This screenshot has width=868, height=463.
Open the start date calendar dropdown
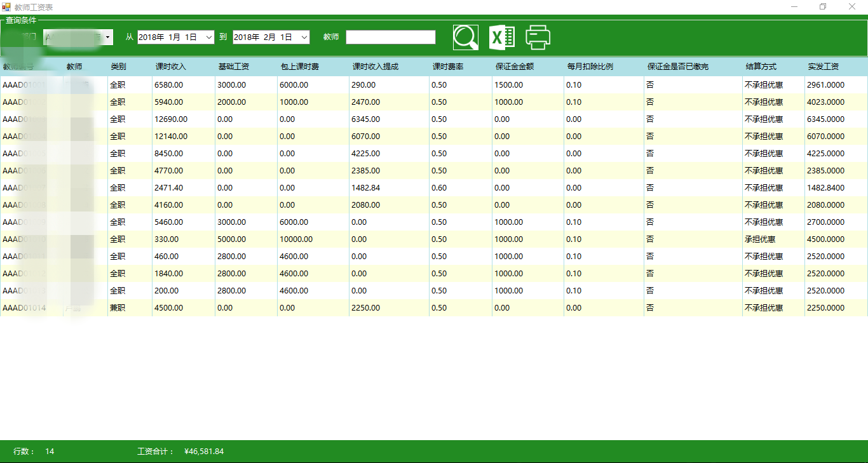pyautogui.click(x=209, y=37)
